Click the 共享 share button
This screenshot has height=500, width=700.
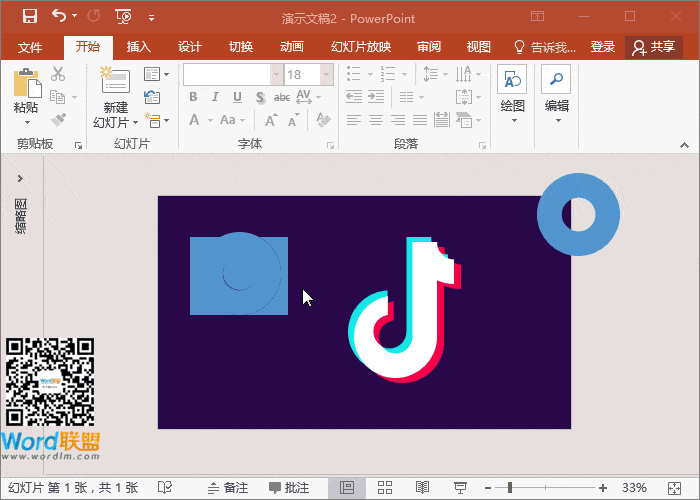point(654,47)
